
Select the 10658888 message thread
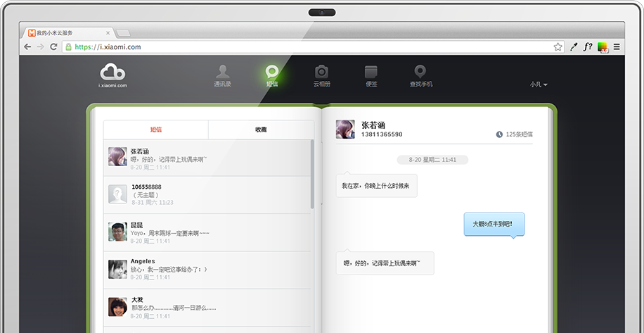click(207, 194)
